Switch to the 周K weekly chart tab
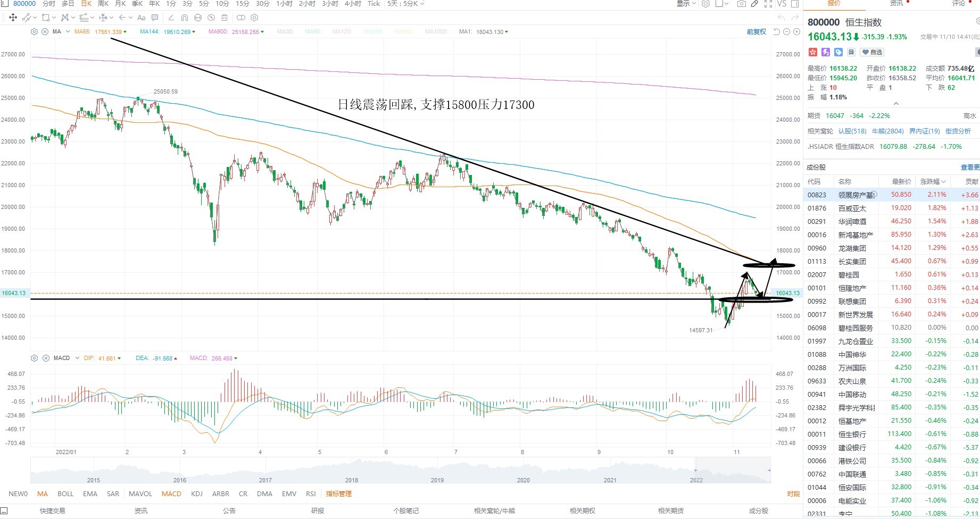 coord(103,4)
